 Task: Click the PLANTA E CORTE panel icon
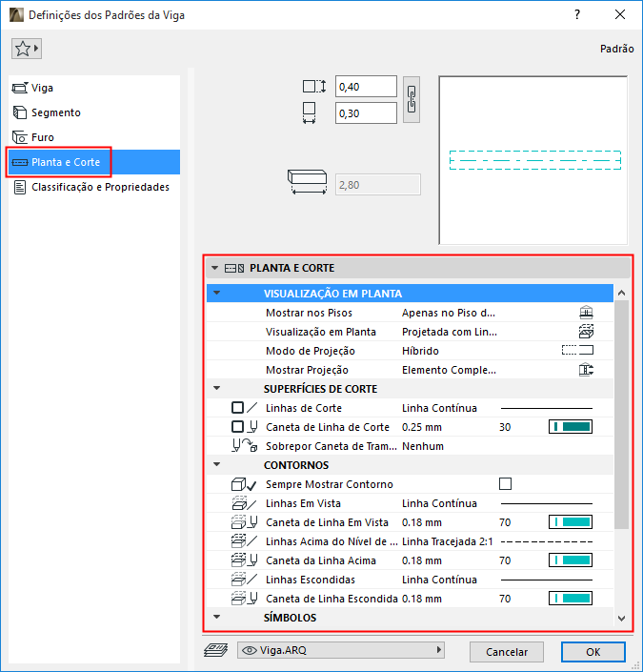pyautogui.click(x=234, y=268)
